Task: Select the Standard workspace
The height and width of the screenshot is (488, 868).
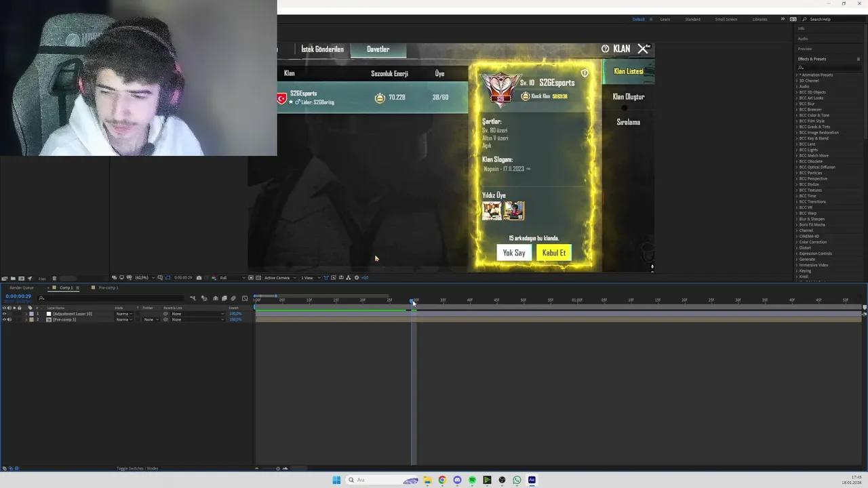Action: coord(692,19)
